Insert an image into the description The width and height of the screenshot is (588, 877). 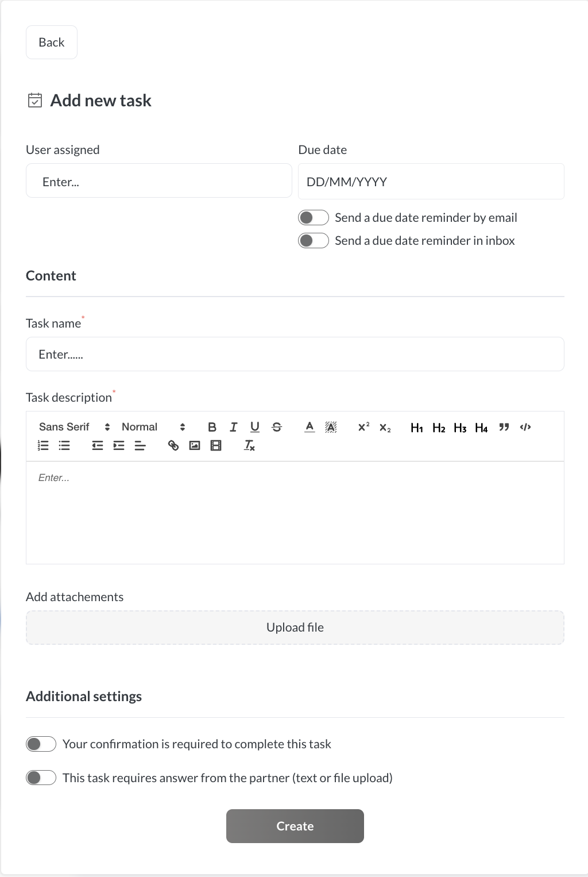195,445
